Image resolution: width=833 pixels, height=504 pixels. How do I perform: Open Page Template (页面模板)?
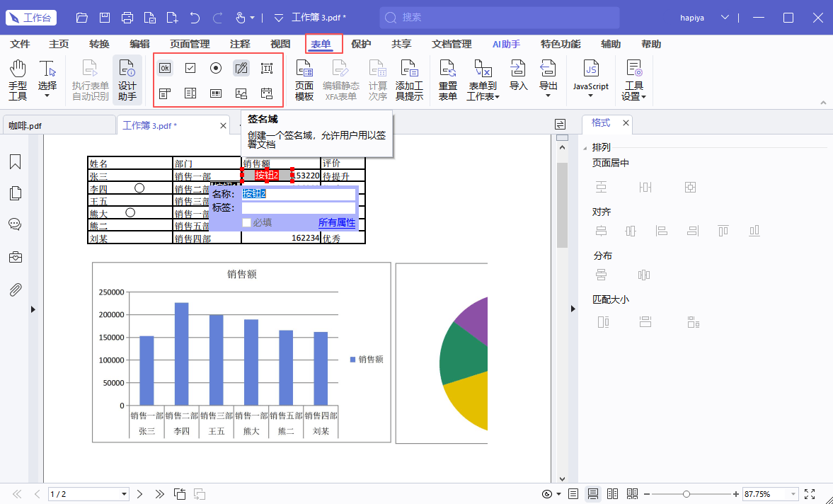click(304, 80)
